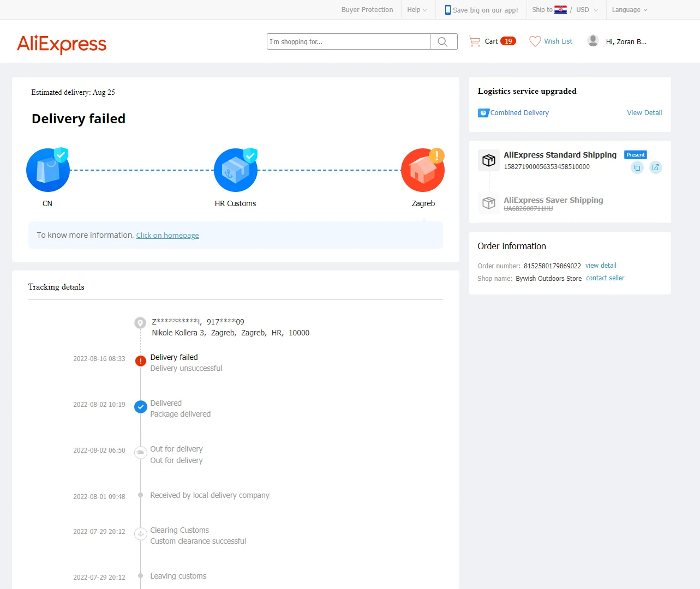The height and width of the screenshot is (589, 700).
Task: Click 'Estimated delivery: Aug 25' text
Action: click(x=73, y=92)
